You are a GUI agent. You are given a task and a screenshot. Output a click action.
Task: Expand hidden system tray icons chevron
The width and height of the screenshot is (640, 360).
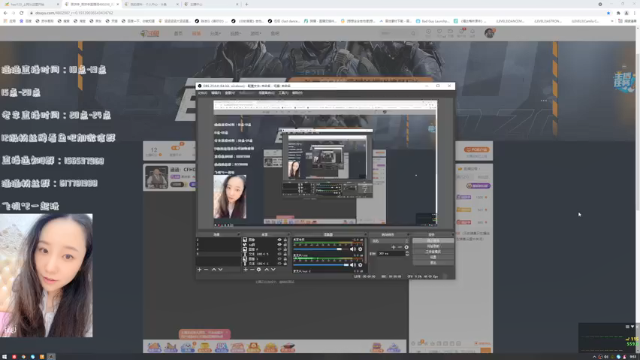tap(594, 357)
